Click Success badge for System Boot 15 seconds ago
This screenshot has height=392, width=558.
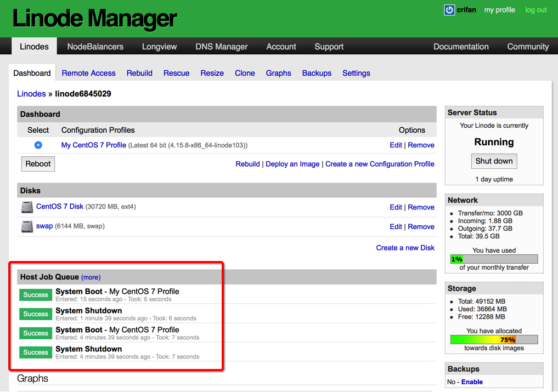pyautogui.click(x=36, y=295)
